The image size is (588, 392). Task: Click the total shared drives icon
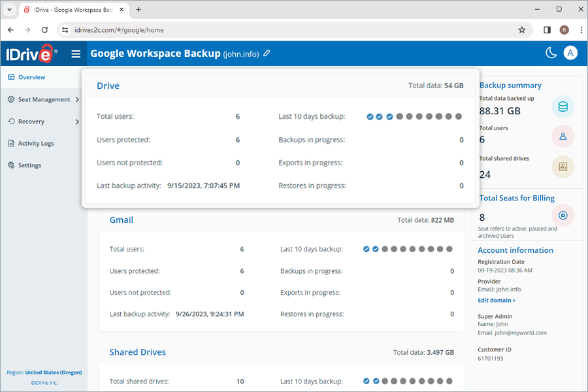click(x=563, y=167)
